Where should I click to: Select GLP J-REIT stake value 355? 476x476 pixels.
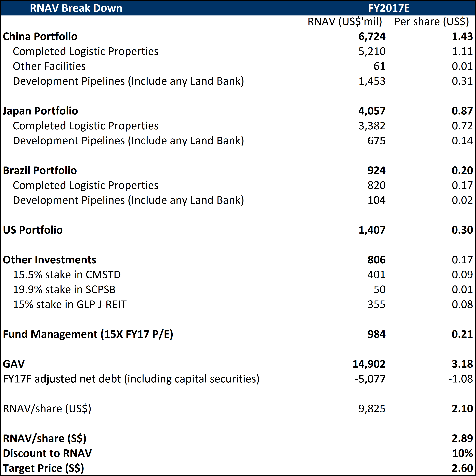coord(376,304)
